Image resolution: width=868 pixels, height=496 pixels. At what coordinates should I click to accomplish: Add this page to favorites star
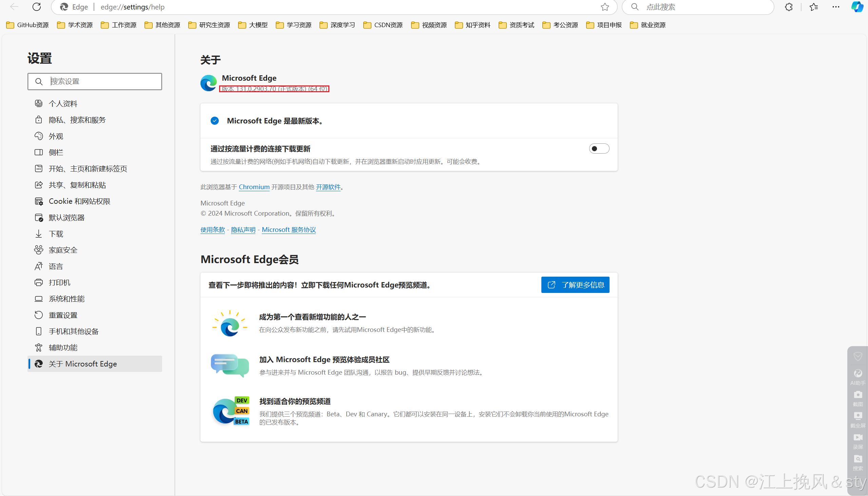pos(604,7)
